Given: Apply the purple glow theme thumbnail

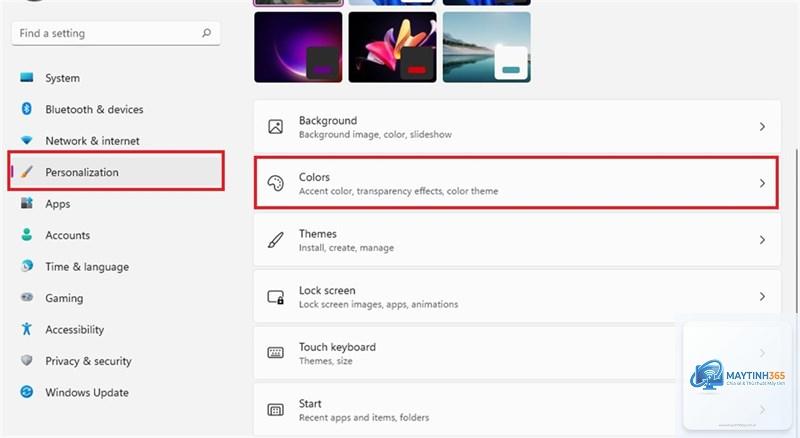Looking at the screenshot, I should (x=298, y=47).
